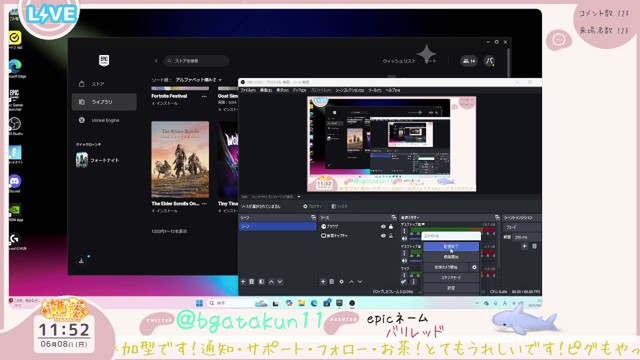Mute first desktop audio speaker icon

pos(404,239)
